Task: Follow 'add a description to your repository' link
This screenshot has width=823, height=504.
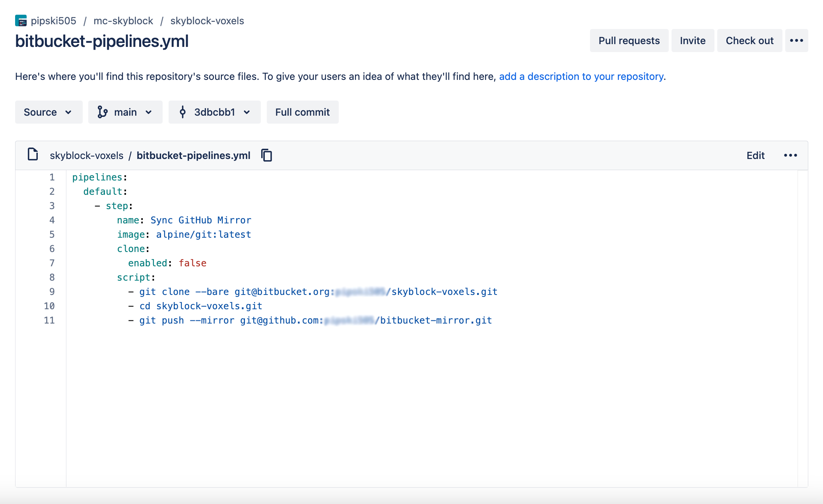Action: pos(581,76)
